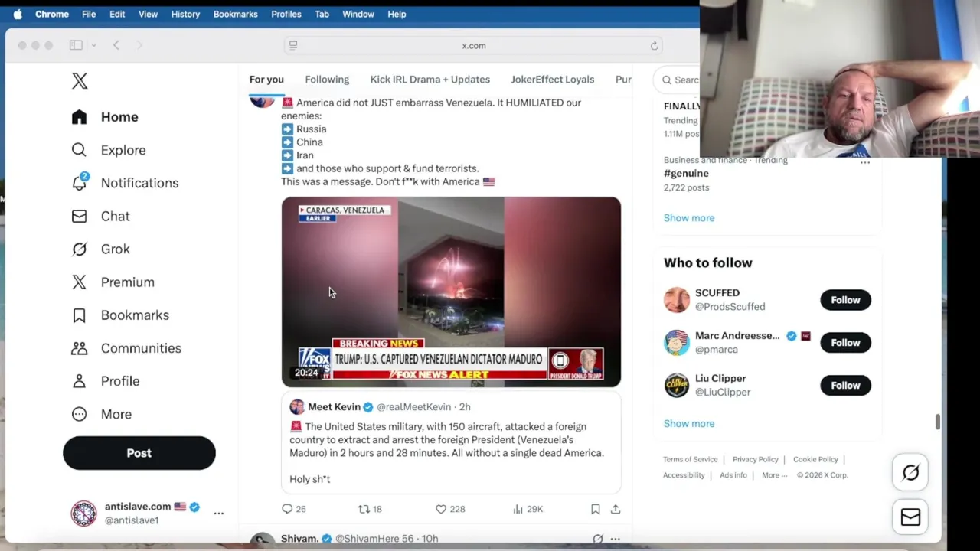Click x.com address bar
The image size is (980, 551).
click(473, 46)
